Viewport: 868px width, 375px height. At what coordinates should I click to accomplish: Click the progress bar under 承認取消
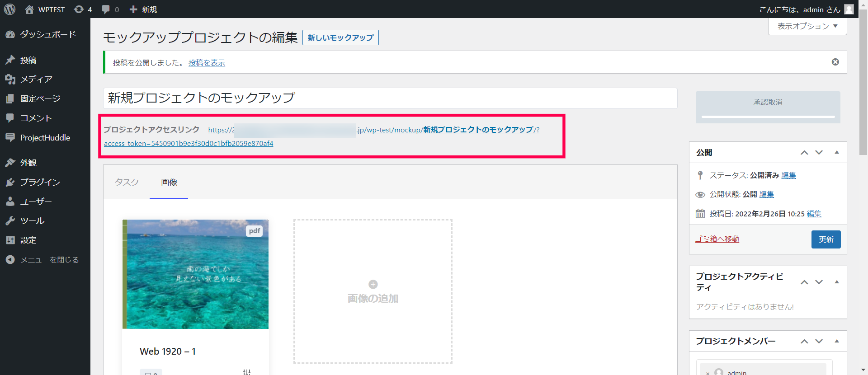768,117
